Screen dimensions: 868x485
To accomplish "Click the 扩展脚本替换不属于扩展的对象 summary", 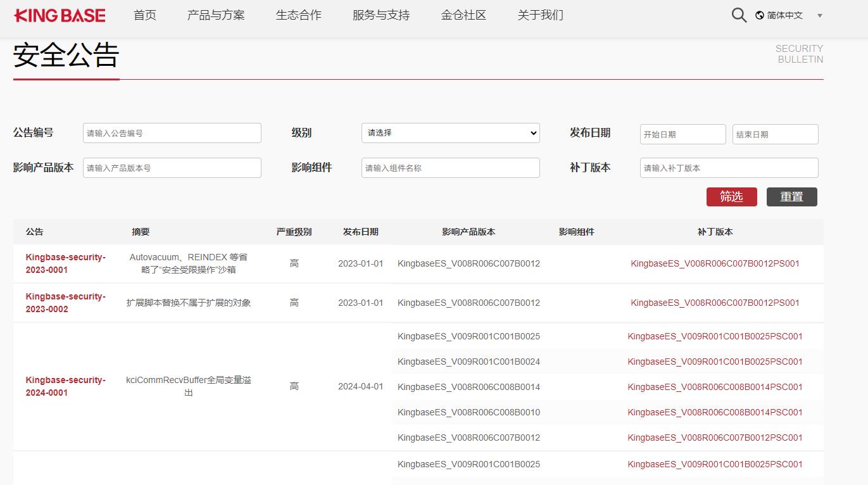I will coord(189,303).
